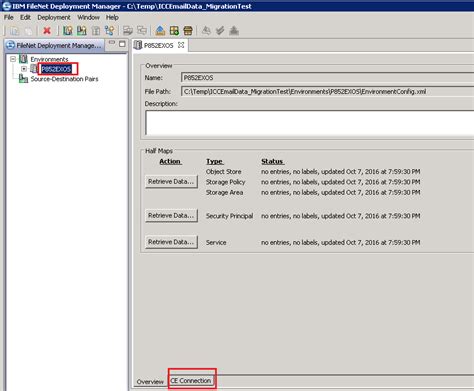Switch to the CE Connection tab
474x391 pixels.
point(191,381)
